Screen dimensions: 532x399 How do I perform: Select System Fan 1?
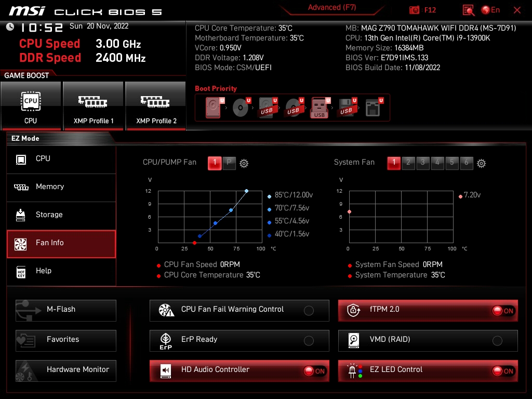coord(394,163)
